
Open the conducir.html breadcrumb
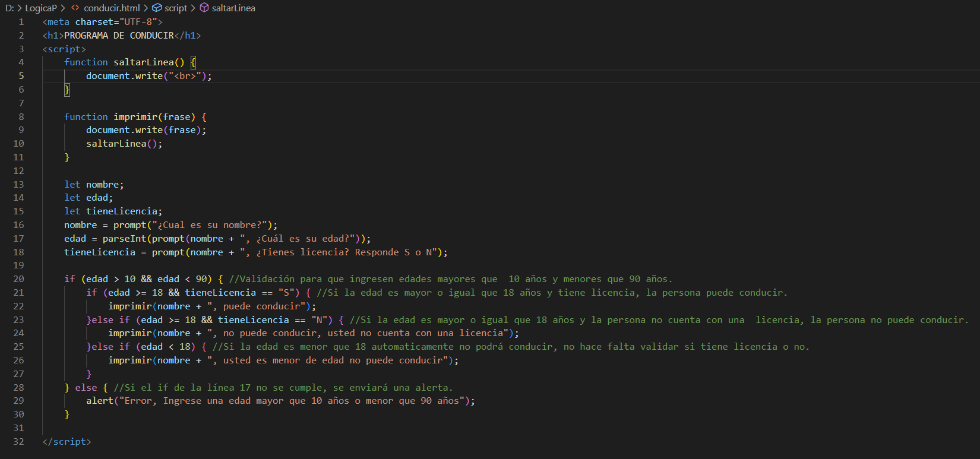112,8
